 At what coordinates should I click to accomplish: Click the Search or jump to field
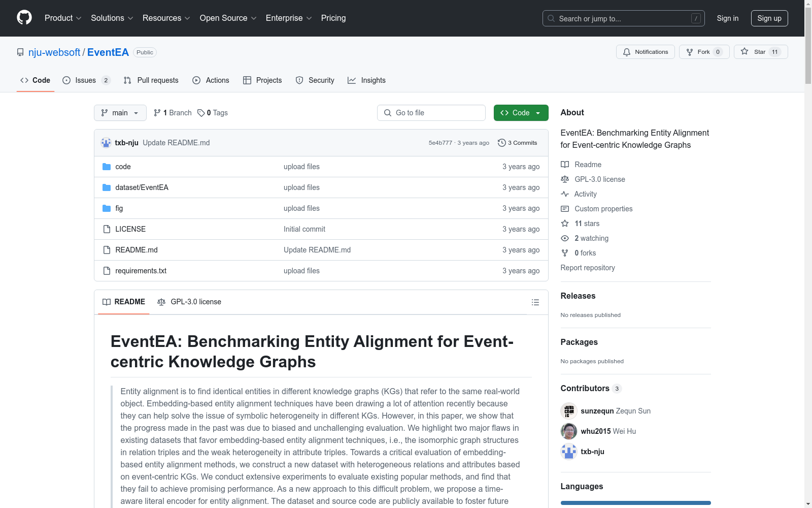(624, 18)
